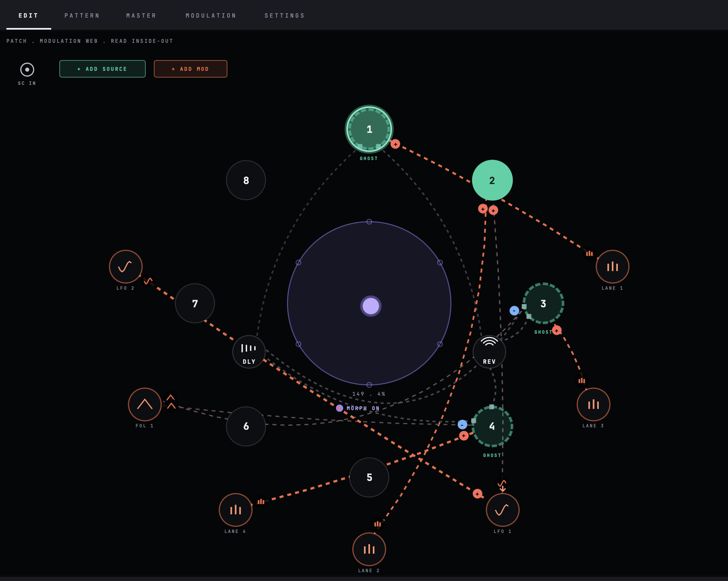Click the LANE 4 modulator node

tap(236, 510)
